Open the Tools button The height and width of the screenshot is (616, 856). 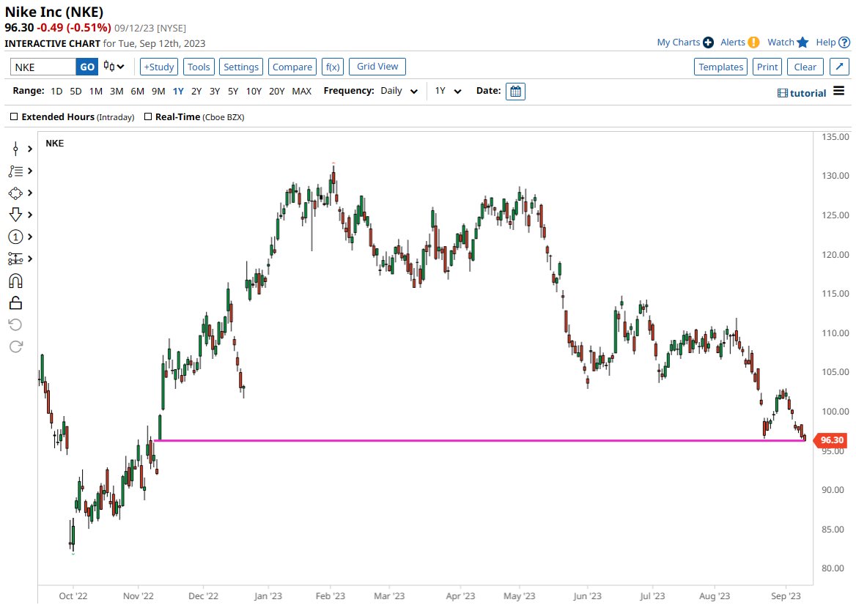pyautogui.click(x=199, y=67)
